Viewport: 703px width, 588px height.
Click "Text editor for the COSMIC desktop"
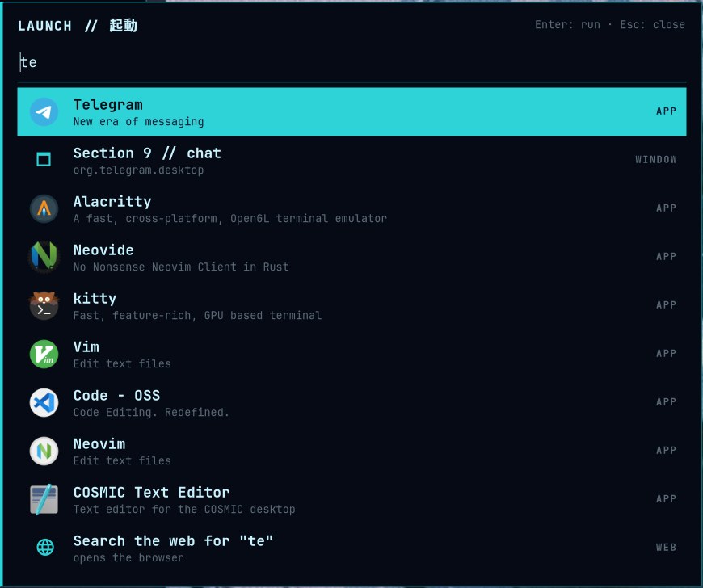184,509
